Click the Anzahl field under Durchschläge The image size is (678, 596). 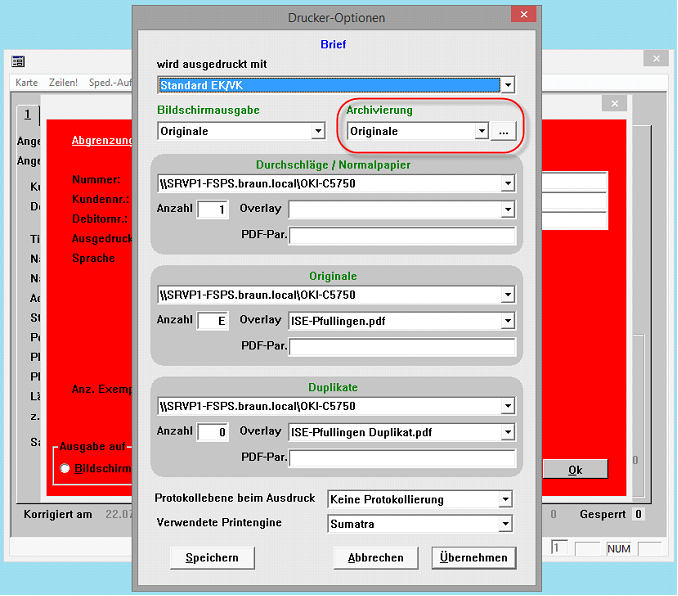click(212, 210)
